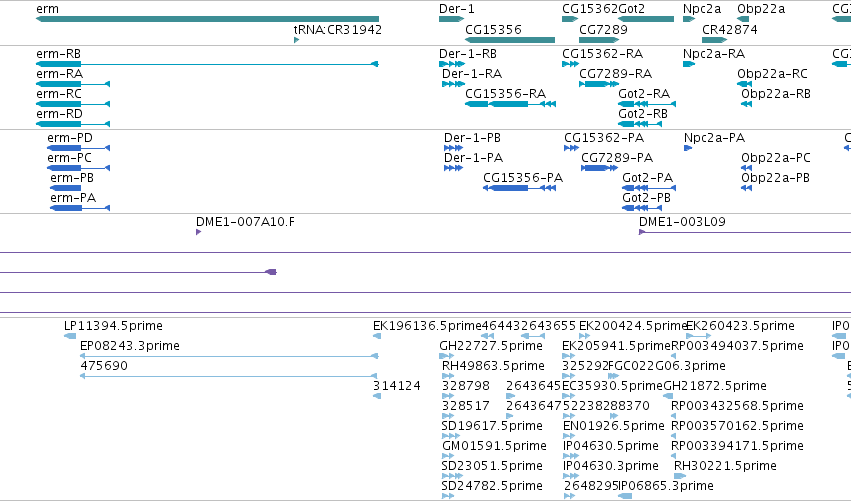Select the SD19617.5prime EST
The image size is (851, 501).
(450, 436)
